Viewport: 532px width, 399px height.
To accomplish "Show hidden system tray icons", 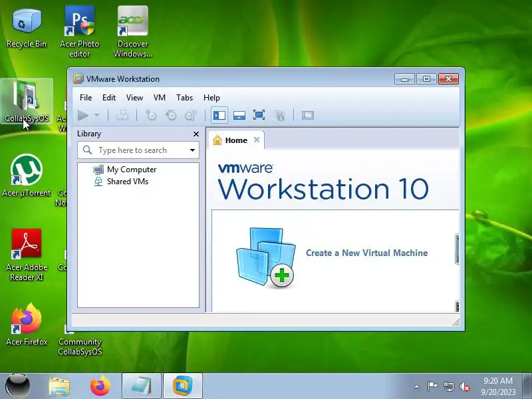I will (x=417, y=386).
